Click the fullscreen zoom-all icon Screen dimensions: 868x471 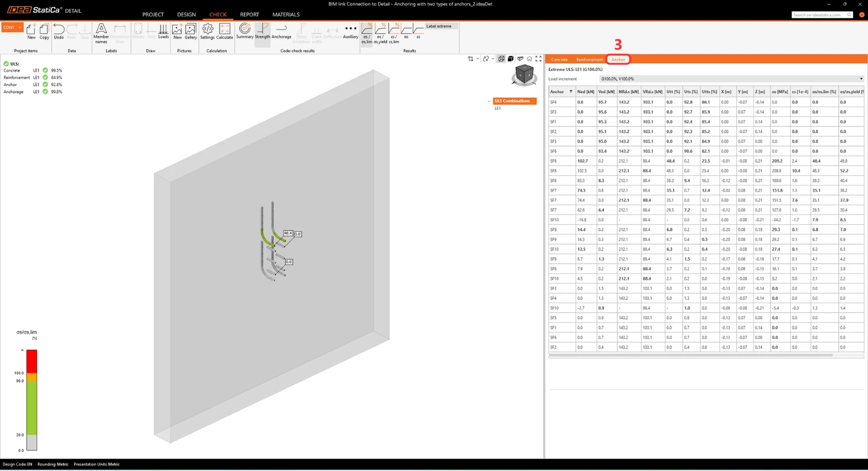(539, 59)
